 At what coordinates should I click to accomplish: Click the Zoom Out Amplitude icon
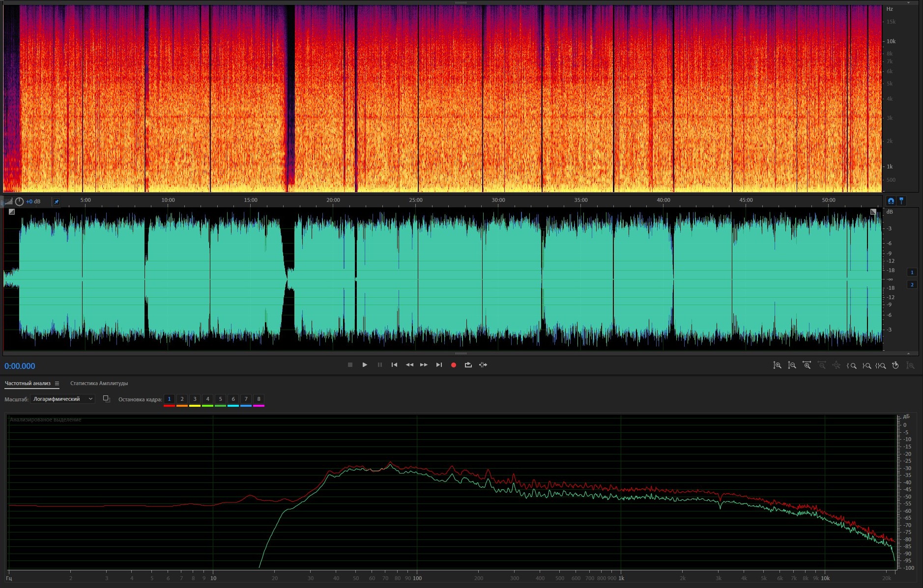pyautogui.click(x=792, y=365)
